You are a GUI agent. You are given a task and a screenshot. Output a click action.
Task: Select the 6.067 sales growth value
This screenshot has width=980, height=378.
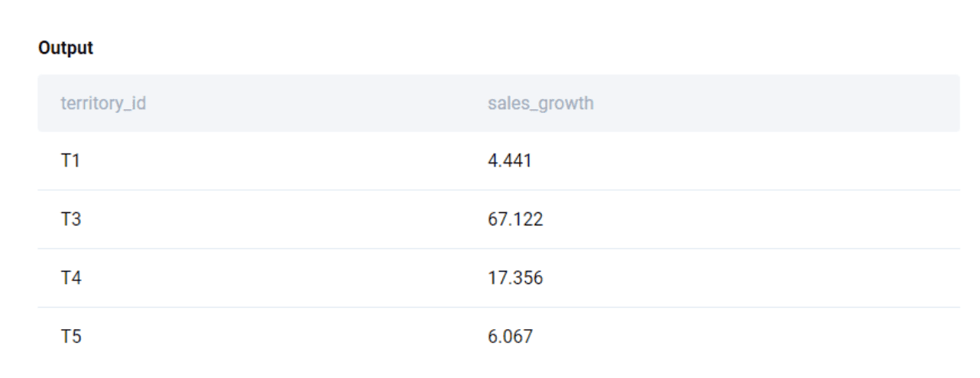tap(510, 336)
